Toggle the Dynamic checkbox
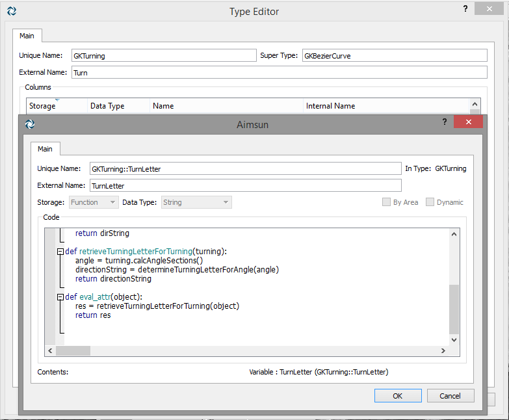 click(430, 202)
